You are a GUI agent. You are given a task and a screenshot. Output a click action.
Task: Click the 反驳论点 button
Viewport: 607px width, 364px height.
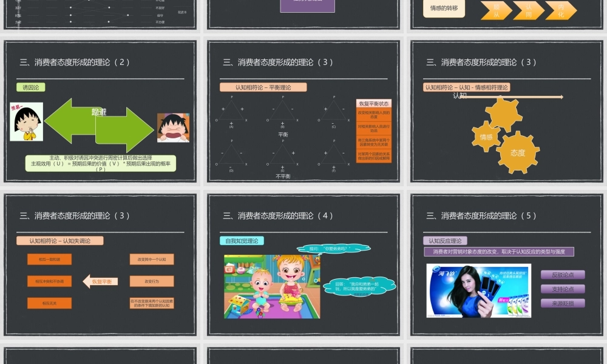(x=565, y=274)
